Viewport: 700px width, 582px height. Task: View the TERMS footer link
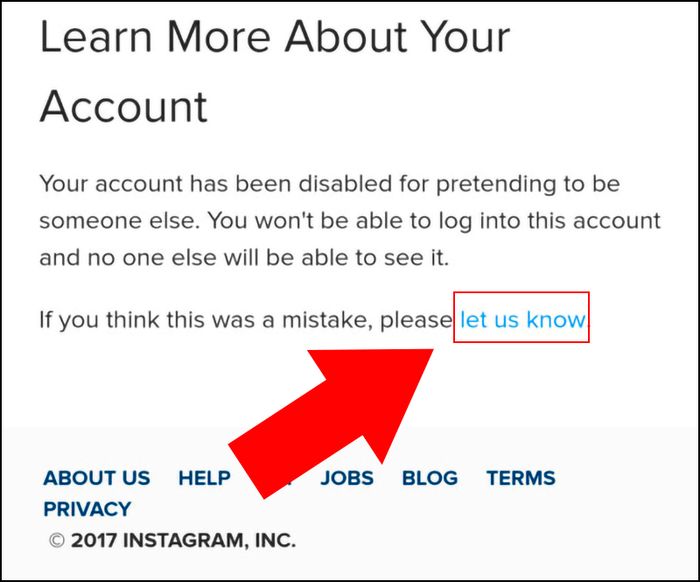(521, 478)
